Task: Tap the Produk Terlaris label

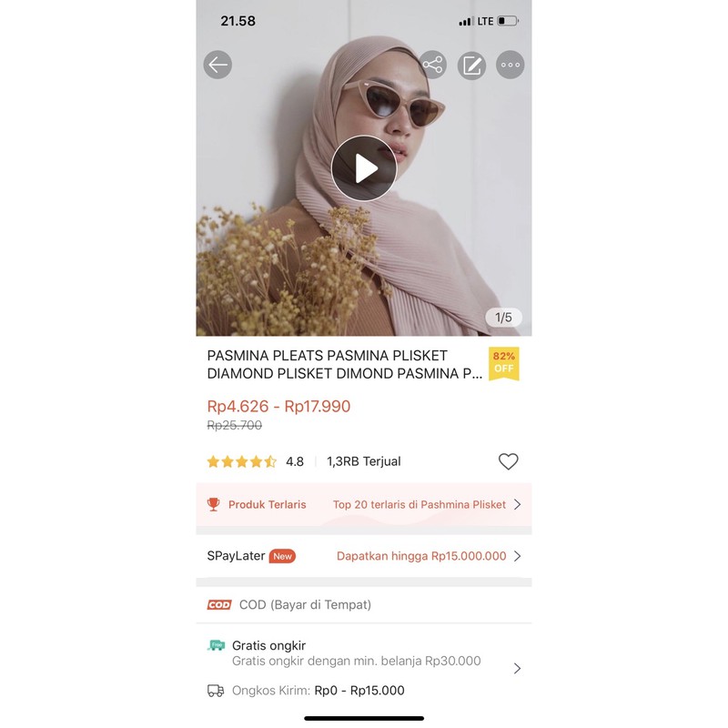Action: point(267,505)
